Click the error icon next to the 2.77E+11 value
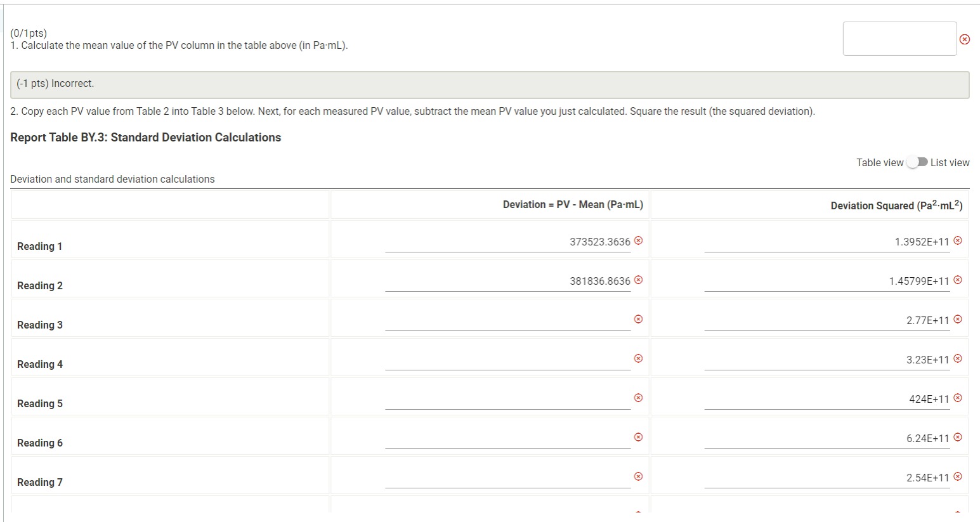This screenshot has width=980, height=522. pyautogui.click(x=958, y=320)
